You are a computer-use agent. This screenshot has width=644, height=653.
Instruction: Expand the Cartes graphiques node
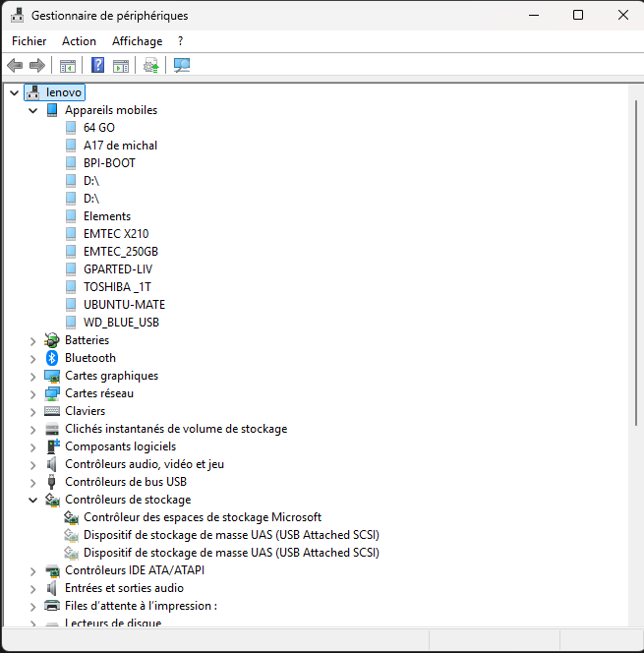(x=33, y=377)
